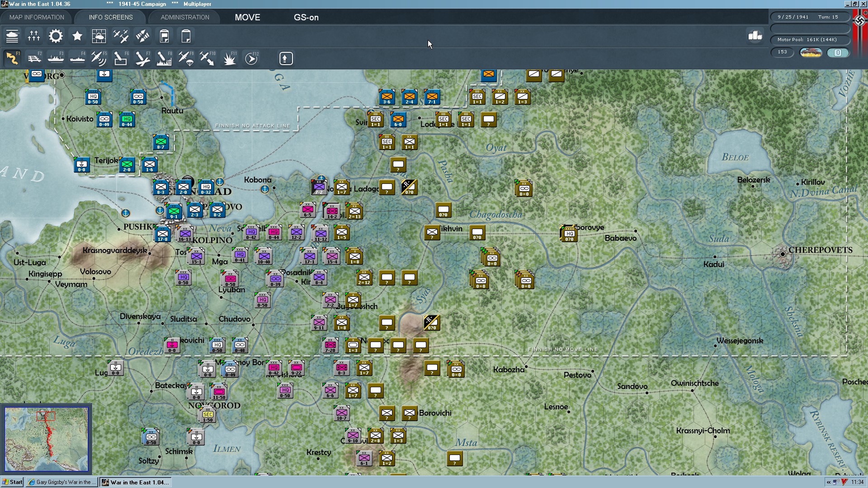This screenshot has height=488, width=868.
Task: Select F8 bomb city mode
Action: click(164, 58)
